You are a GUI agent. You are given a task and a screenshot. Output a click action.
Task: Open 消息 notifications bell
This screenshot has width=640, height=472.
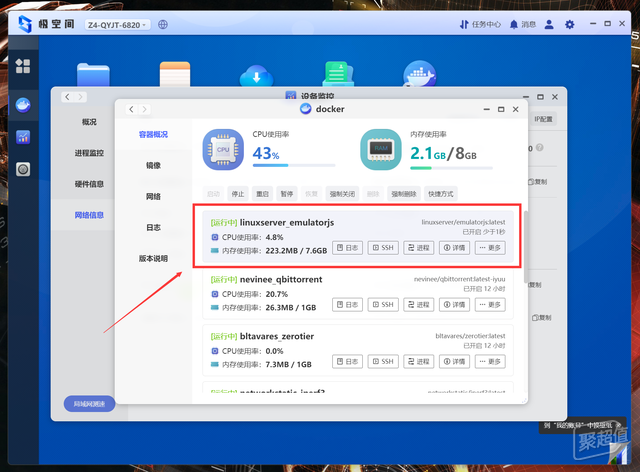point(523,24)
